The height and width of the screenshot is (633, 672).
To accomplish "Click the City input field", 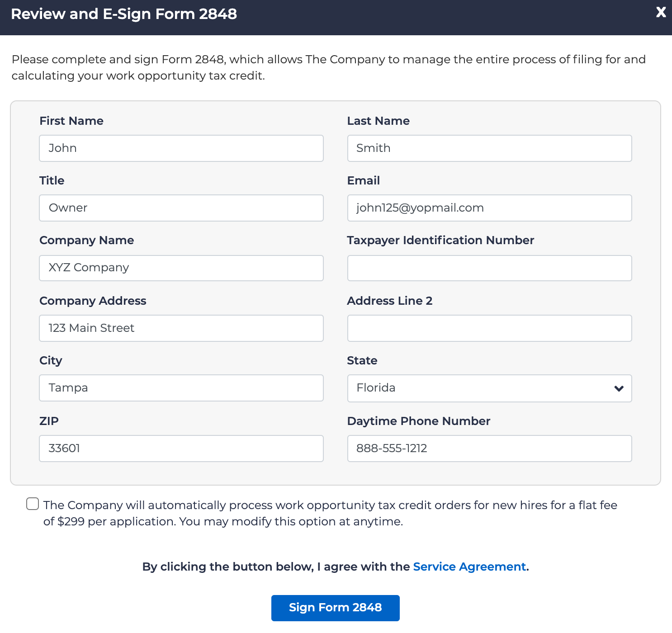I will pos(181,388).
